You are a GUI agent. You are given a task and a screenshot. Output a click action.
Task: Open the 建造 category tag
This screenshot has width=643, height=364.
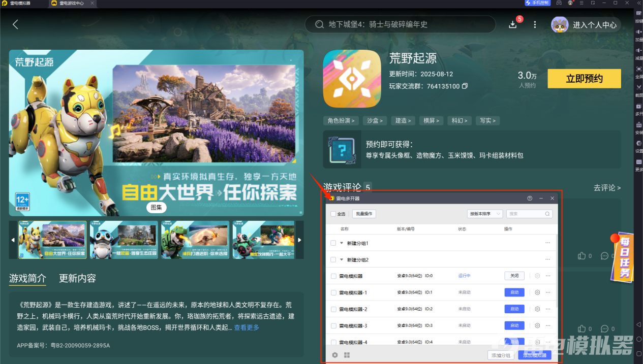pos(403,121)
